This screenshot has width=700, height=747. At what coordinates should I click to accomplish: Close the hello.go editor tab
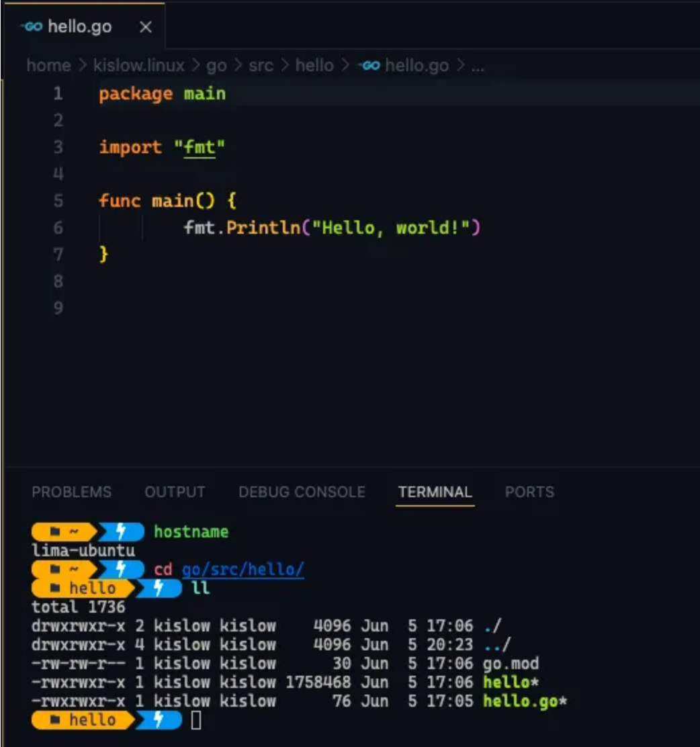(145, 28)
